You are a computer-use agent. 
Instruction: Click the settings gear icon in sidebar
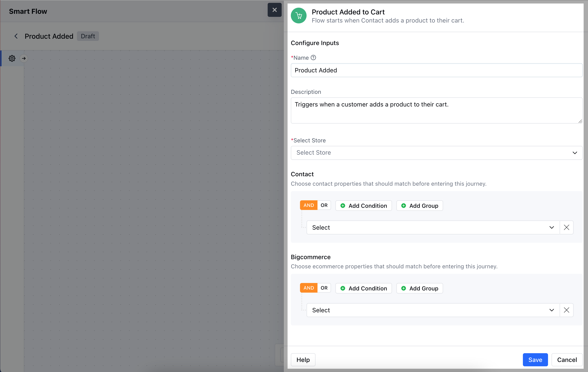[12, 58]
